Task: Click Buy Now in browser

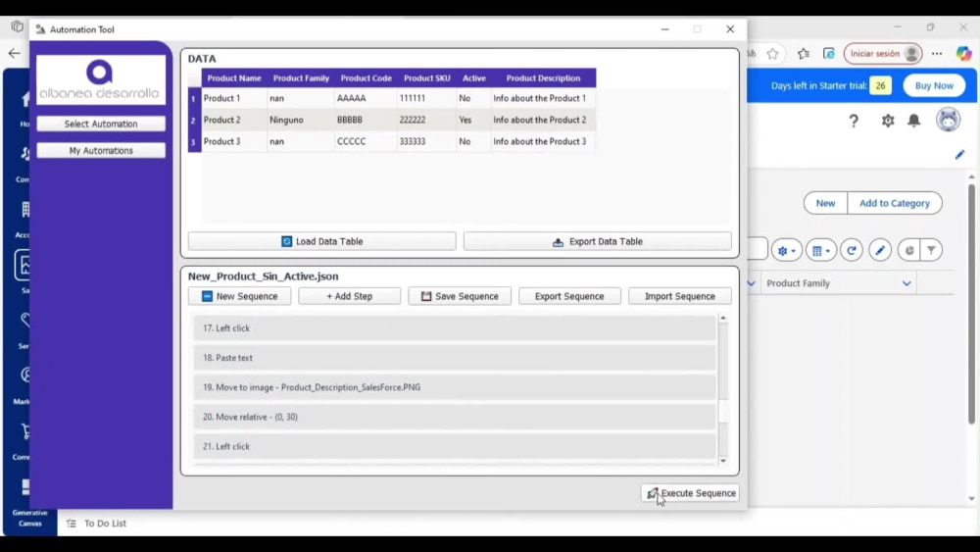Action: [934, 85]
